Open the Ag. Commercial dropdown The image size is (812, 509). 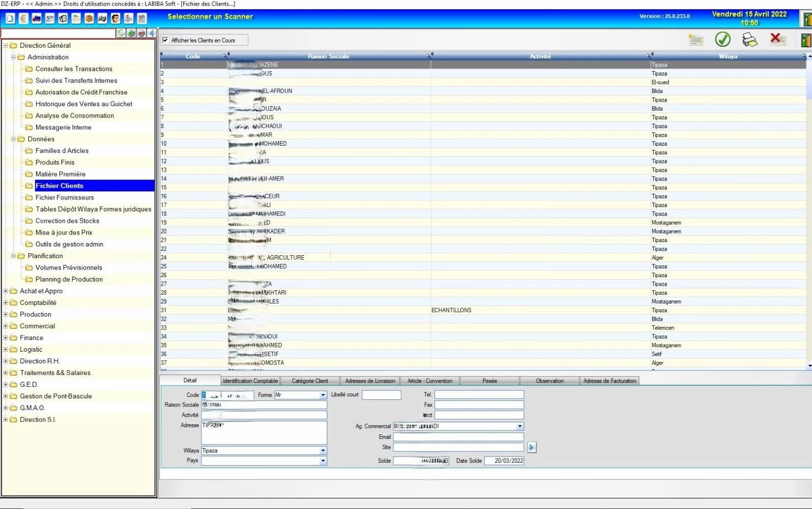(x=520, y=426)
